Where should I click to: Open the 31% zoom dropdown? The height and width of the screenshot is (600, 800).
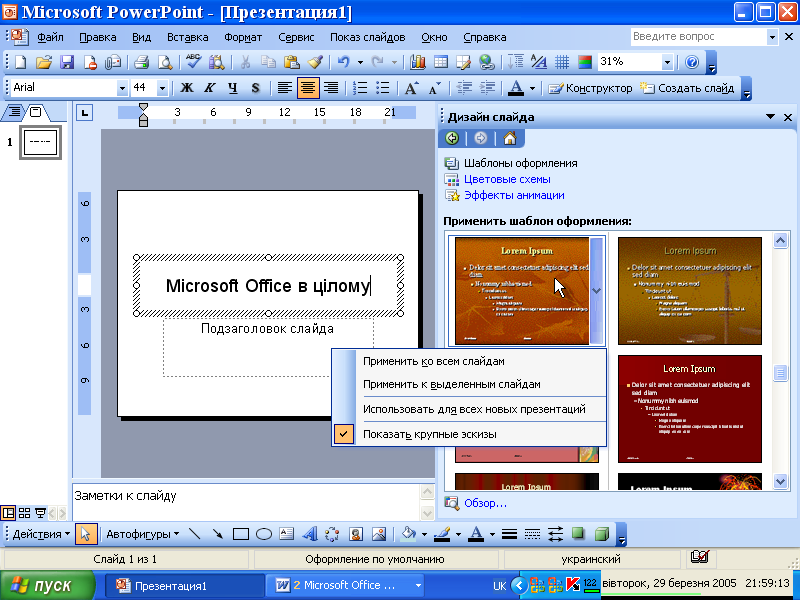click(x=667, y=62)
